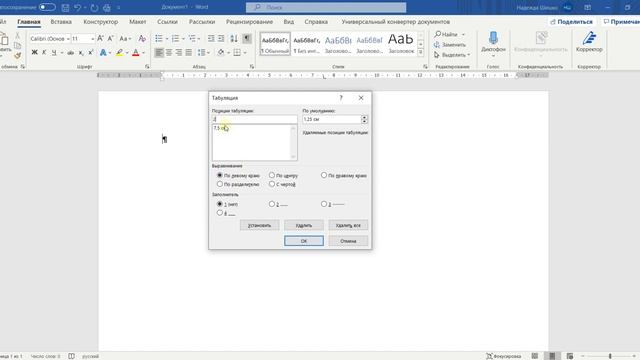The image size is (640, 360).
Task: Click the yellow text highlight color
Action: point(119,53)
